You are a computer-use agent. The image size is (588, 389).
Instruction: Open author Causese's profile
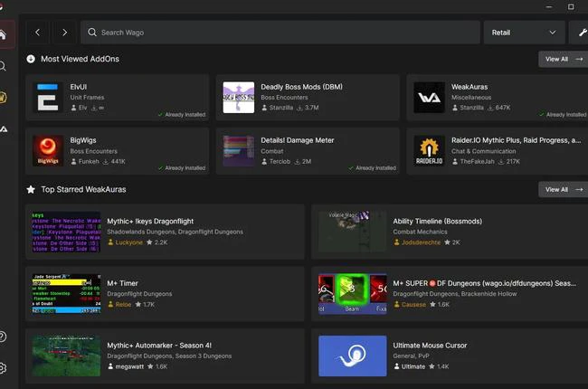(x=413, y=305)
